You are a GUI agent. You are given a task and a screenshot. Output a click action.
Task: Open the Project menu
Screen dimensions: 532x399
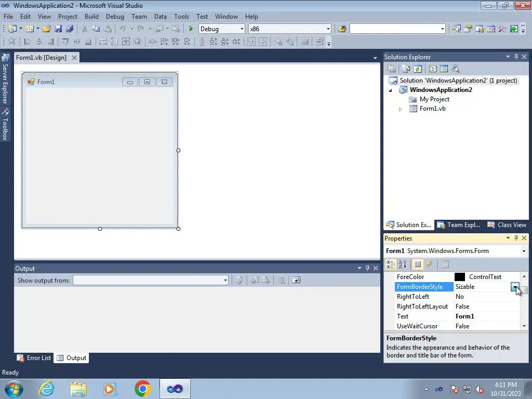68,16
